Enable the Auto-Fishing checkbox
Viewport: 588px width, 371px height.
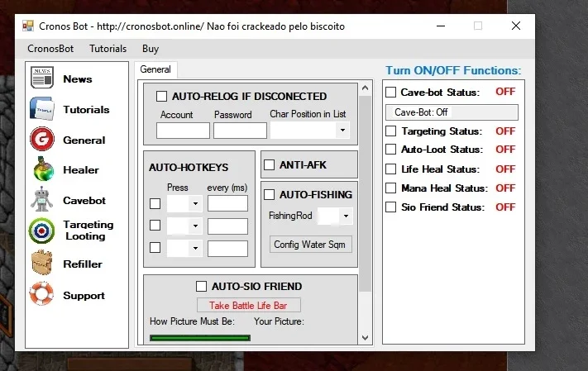click(270, 194)
